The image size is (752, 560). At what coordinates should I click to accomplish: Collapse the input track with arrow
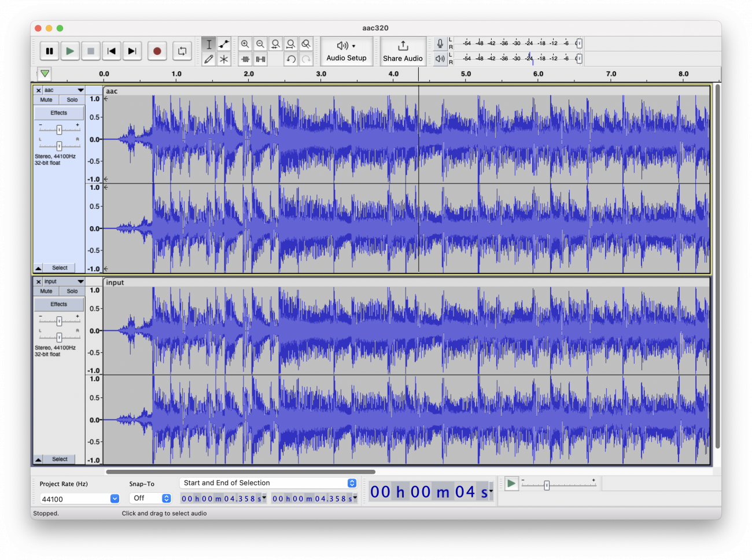(x=38, y=459)
